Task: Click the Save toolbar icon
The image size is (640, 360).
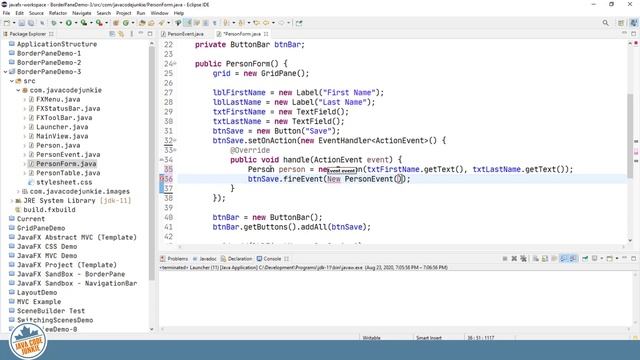Action: (22, 23)
